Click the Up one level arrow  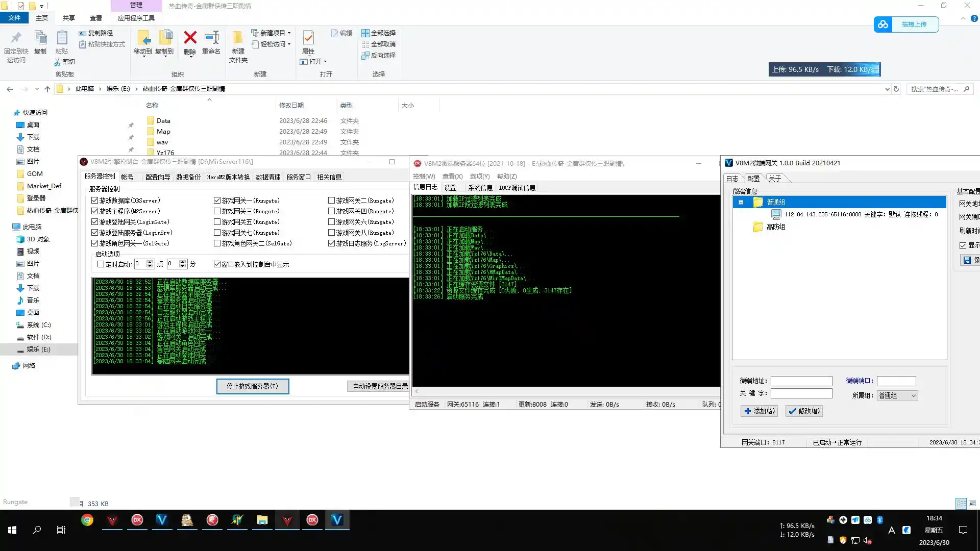[47, 89]
